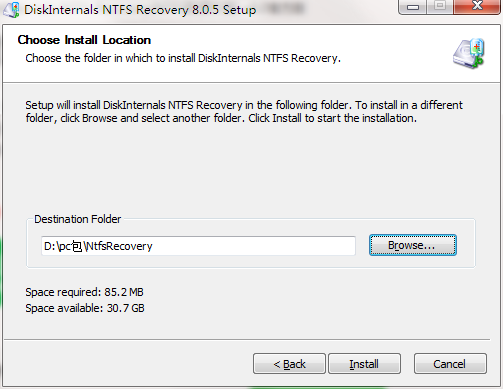The height and width of the screenshot is (389, 503).
Task: Click the setup instruction paragraph text
Action: tap(244, 112)
